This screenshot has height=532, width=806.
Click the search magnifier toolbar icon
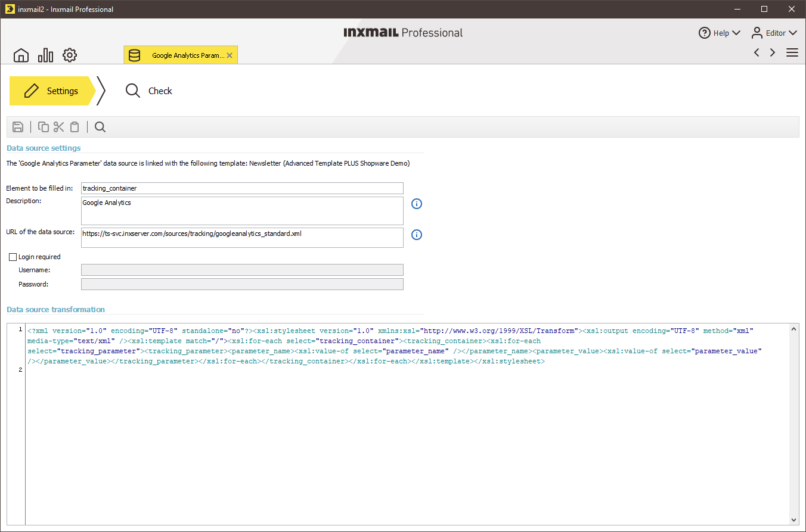100,127
